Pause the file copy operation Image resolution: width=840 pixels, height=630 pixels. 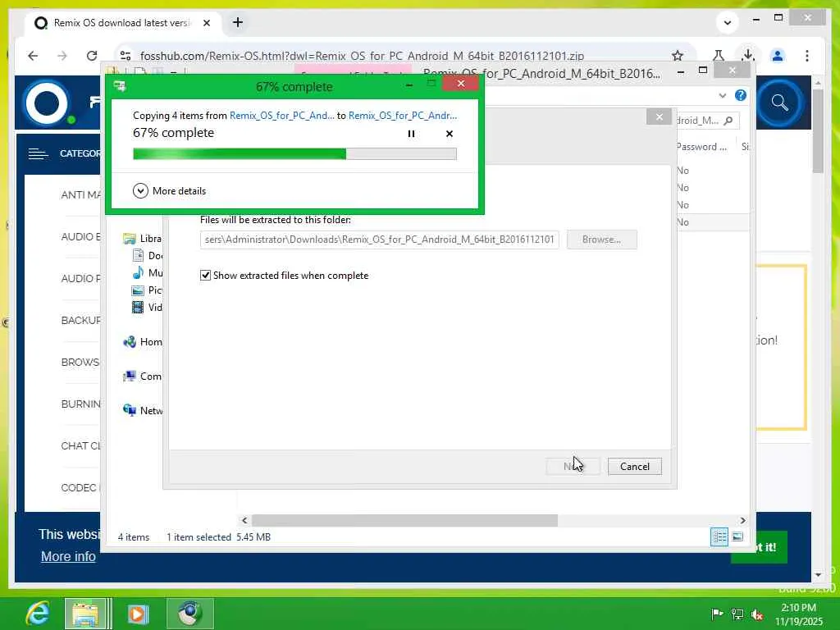point(411,134)
